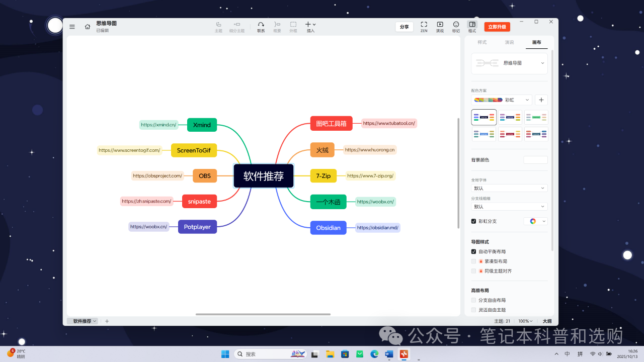
Task: Disable 自动平衡布局 checkbox
Action: tap(473, 251)
